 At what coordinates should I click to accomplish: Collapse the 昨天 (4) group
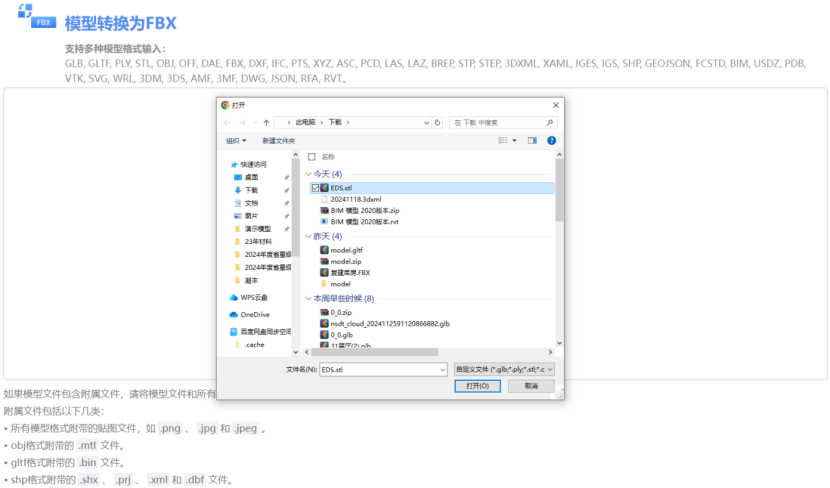[309, 236]
